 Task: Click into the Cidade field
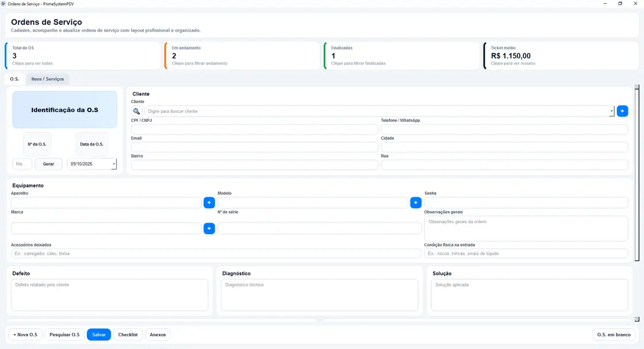click(504, 147)
